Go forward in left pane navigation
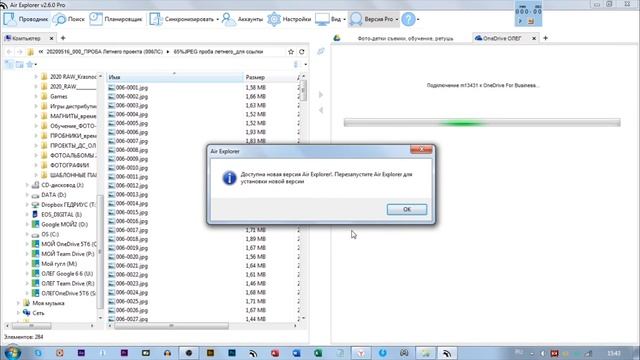 point(19,52)
